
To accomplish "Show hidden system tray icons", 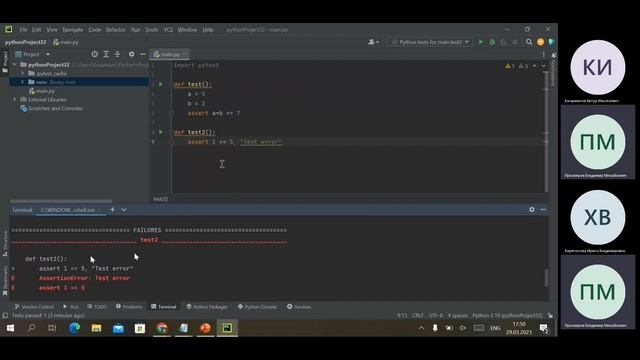I will [421, 328].
